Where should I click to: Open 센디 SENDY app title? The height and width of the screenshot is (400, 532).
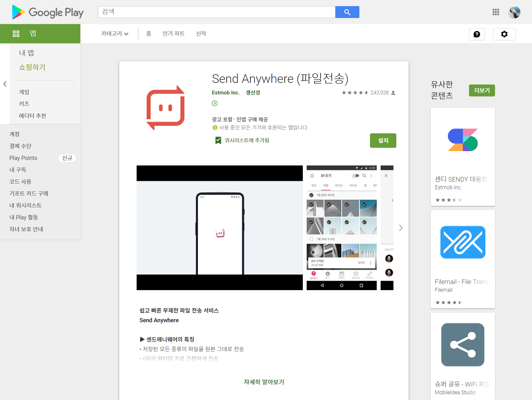[461, 179]
